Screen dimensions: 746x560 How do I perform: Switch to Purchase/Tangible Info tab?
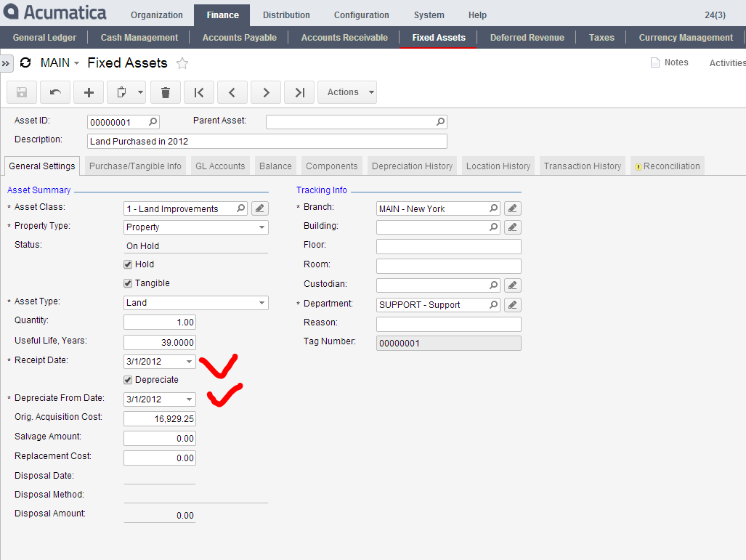click(x=135, y=166)
